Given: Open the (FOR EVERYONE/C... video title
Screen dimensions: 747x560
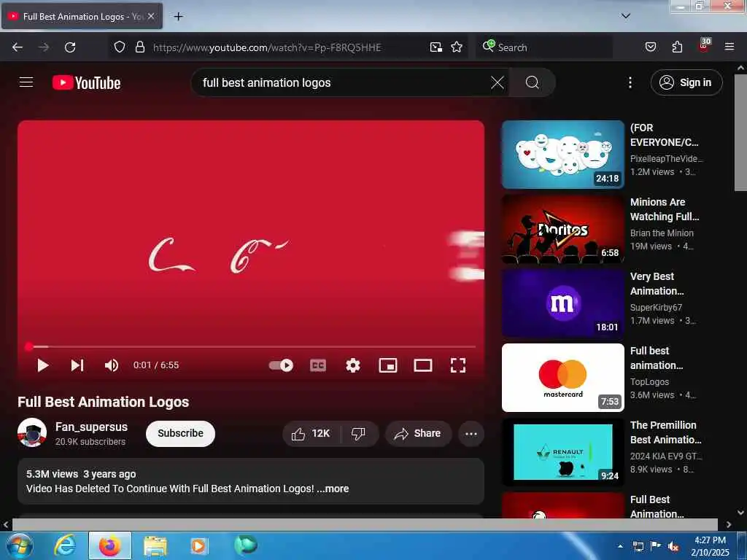Looking at the screenshot, I should 664,135.
